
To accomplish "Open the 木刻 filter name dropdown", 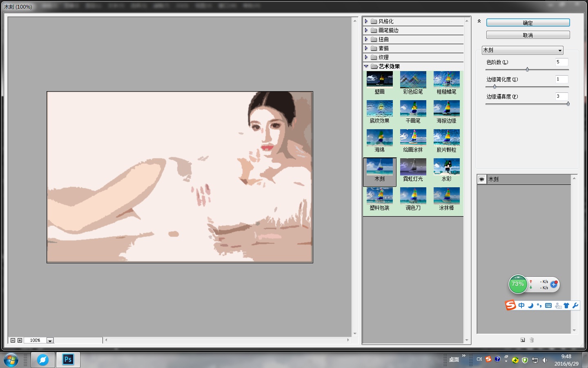I will coord(523,50).
